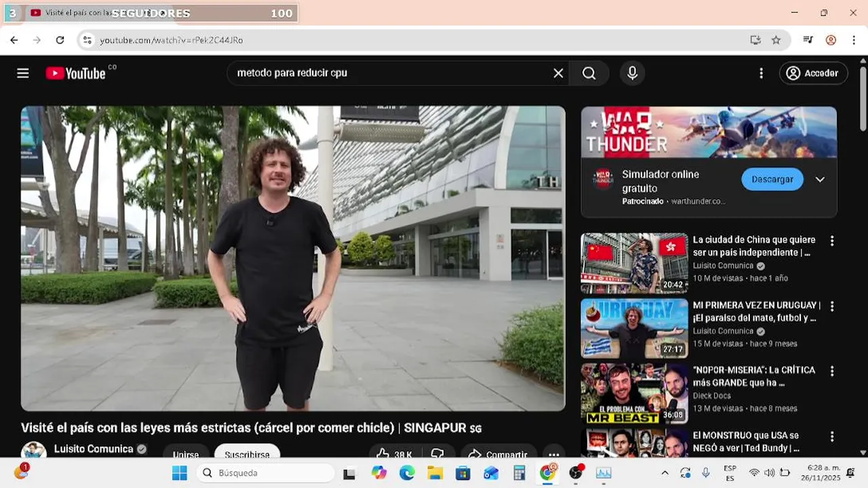Open the War Thunder ad banner
Screen dimensions: 868x488
pos(709,132)
